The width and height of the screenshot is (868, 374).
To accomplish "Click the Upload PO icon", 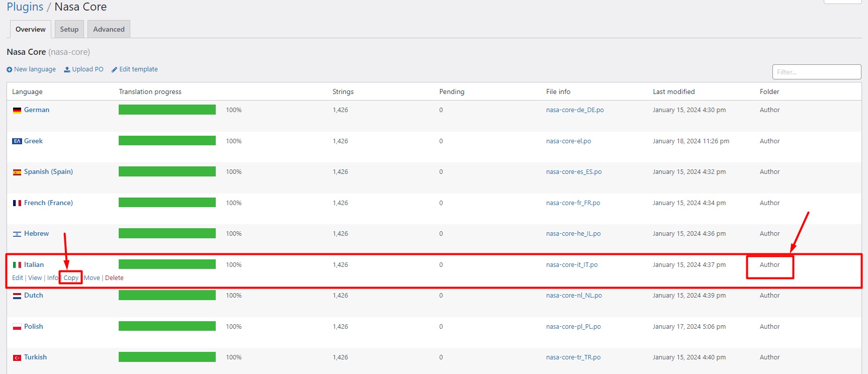I will click(67, 69).
